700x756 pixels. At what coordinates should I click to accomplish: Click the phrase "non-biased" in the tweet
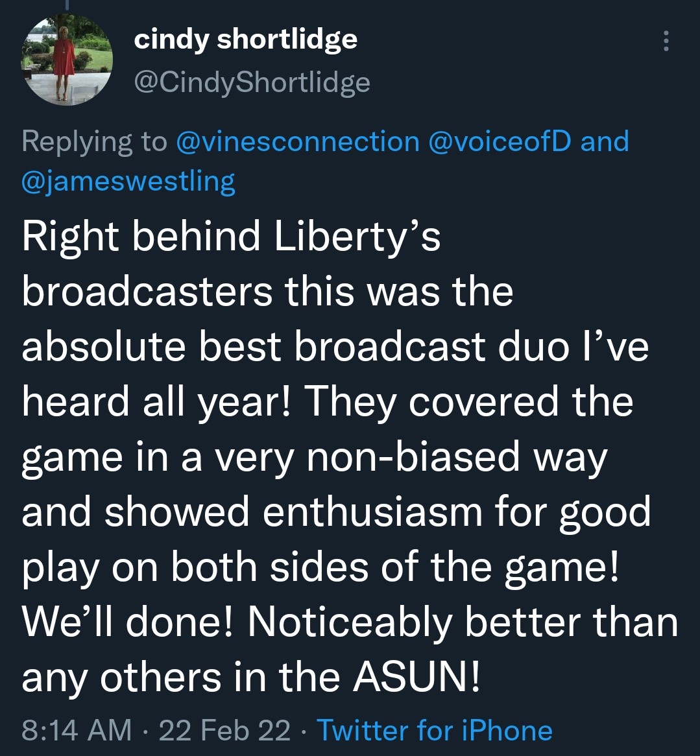click(x=414, y=456)
